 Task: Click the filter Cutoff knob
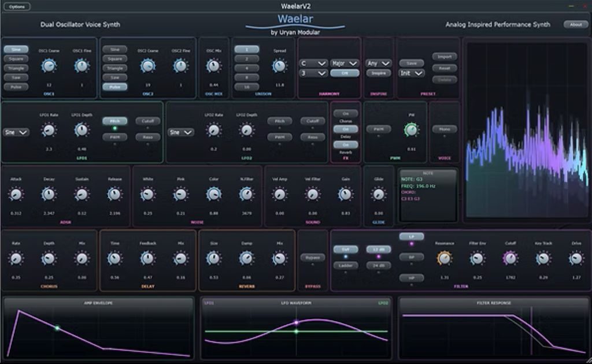510,259
